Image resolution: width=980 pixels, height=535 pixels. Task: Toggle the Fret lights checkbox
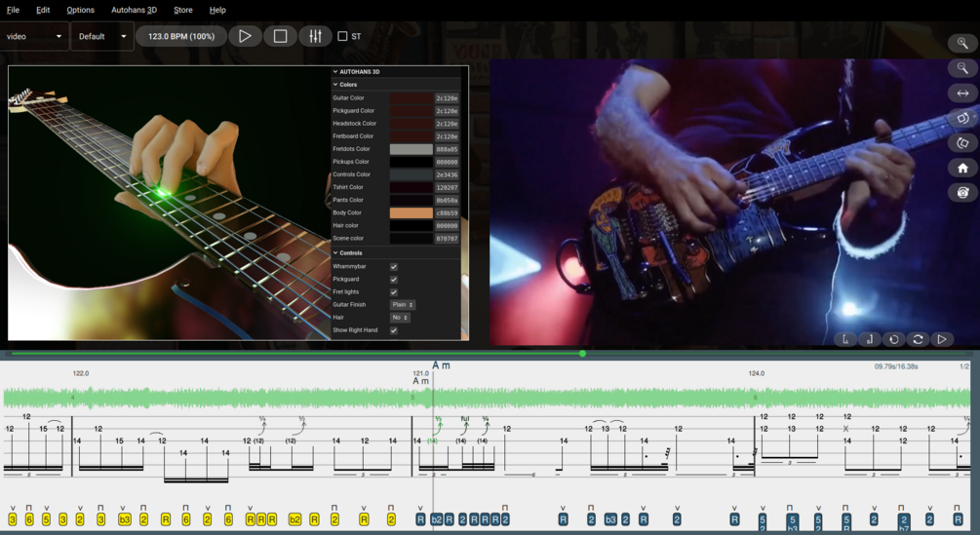(x=394, y=292)
